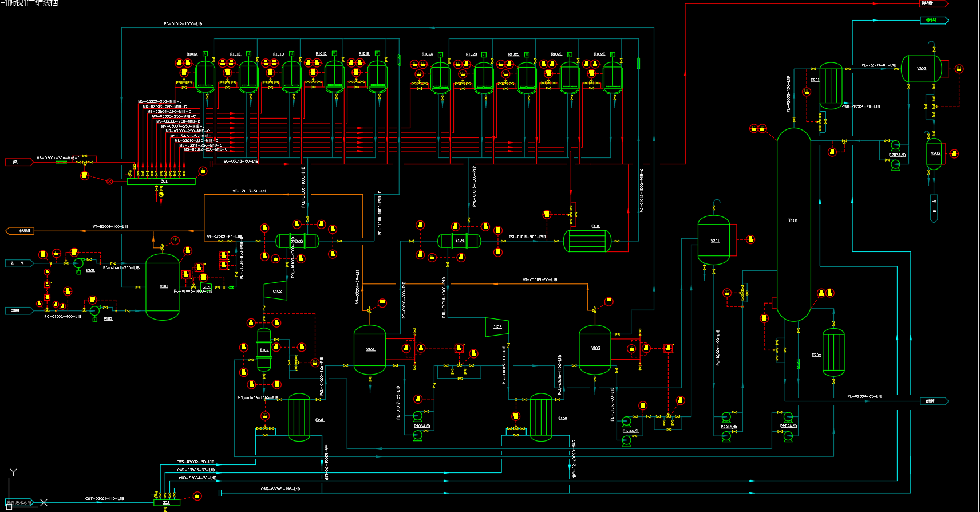The image size is (980, 512).
Task: Click the C103 compressor symbol
Action: click(x=497, y=327)
